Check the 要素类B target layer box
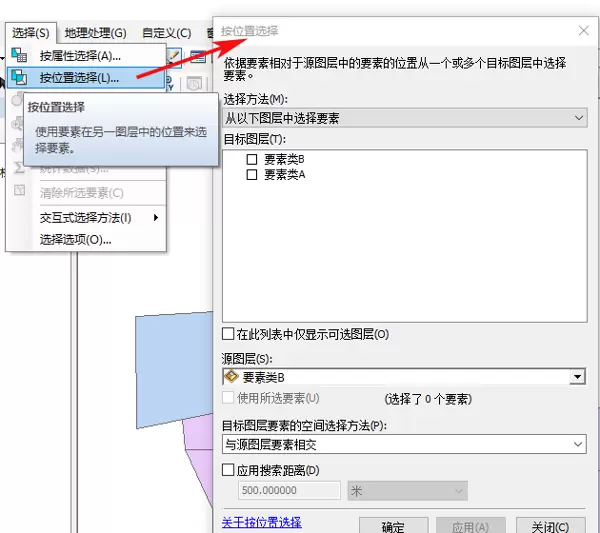Screen dimensions: 600x533 coord(252,159)
